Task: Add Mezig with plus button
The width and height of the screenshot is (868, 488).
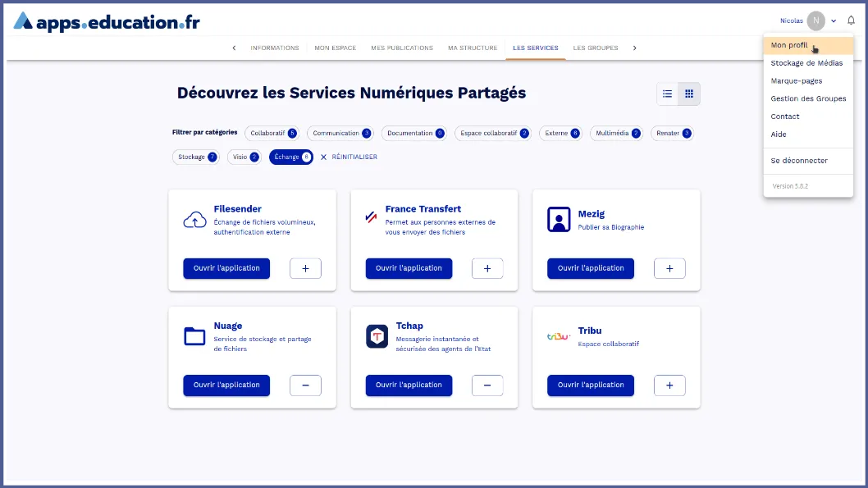Action: click(669, 268)
